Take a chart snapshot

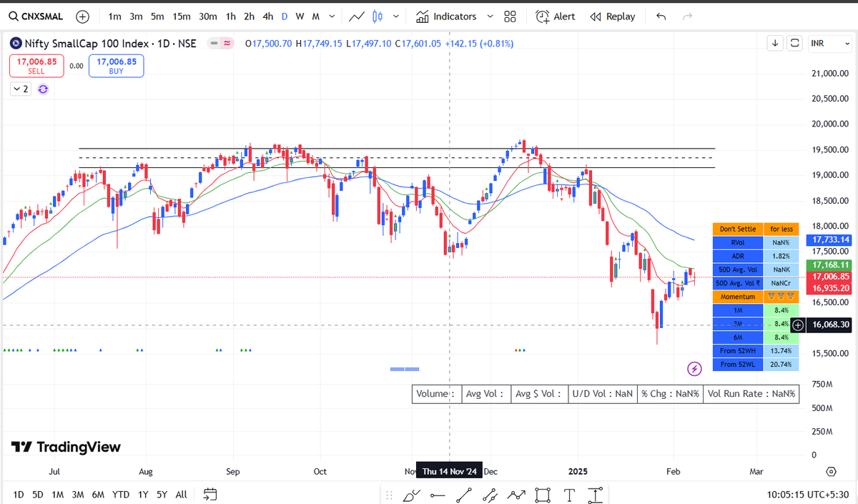point(794,43)
